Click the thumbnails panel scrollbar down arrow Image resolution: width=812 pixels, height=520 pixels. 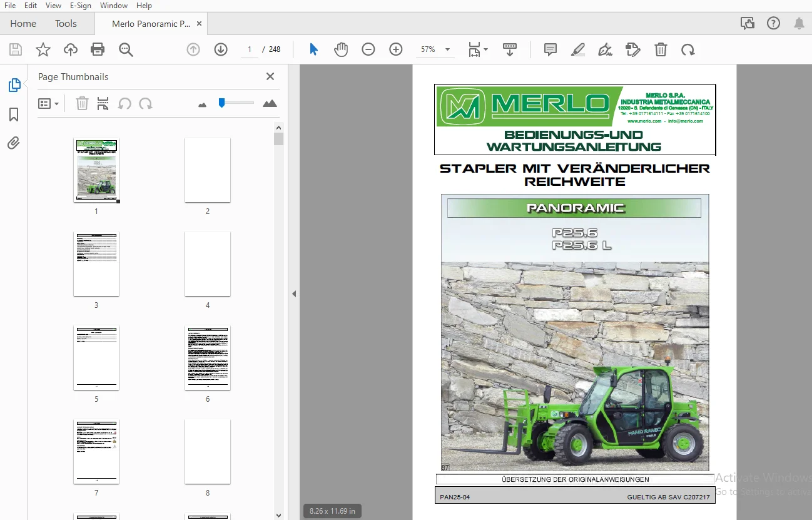(279, 515)
